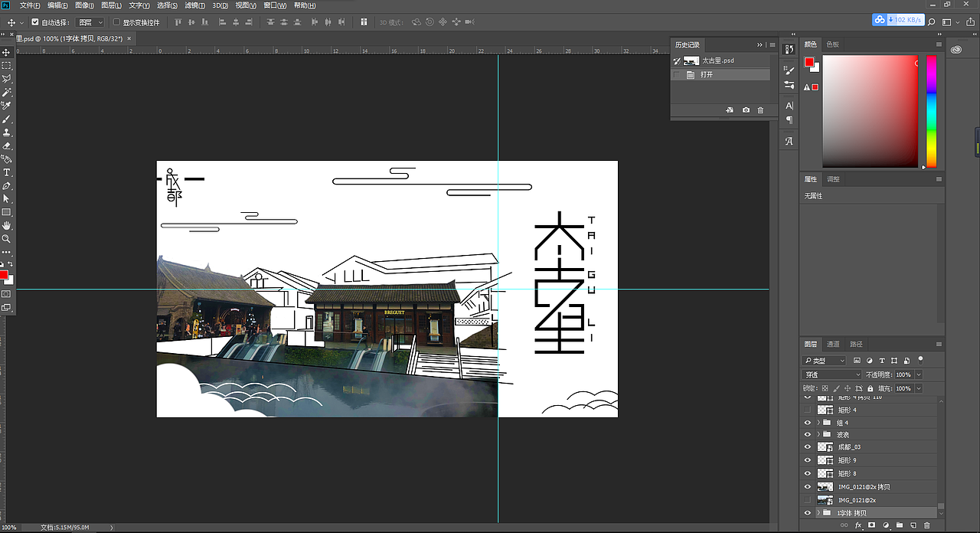Select the Clone Stamp tool
980x533 pixels.
[7, 132]
